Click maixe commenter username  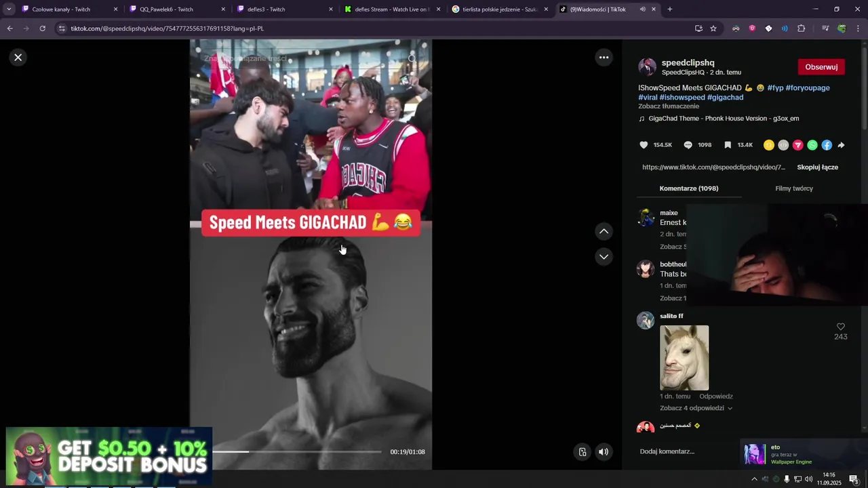coord(669,213)
